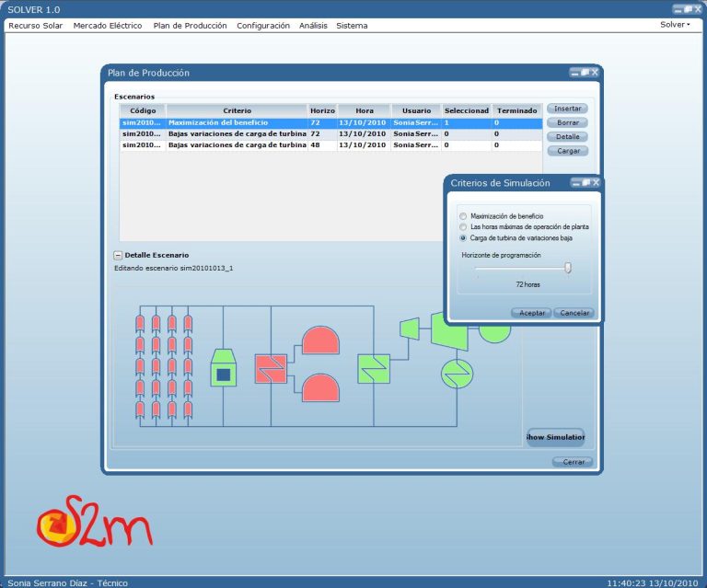The height and width of the screenshot is (588, 707).
Task: Choose Las horas máximas de operación option
Action: coord(463,226)
